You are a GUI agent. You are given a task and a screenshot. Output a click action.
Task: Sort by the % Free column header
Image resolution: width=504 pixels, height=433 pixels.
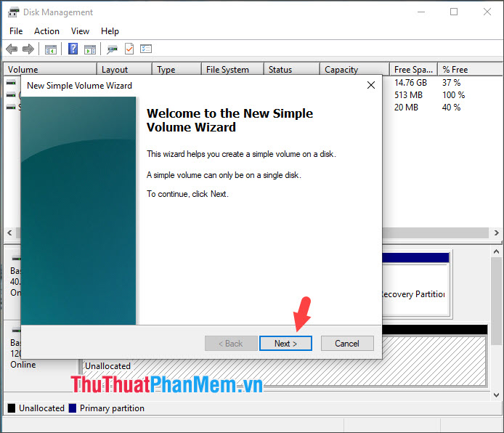point(470,70)
